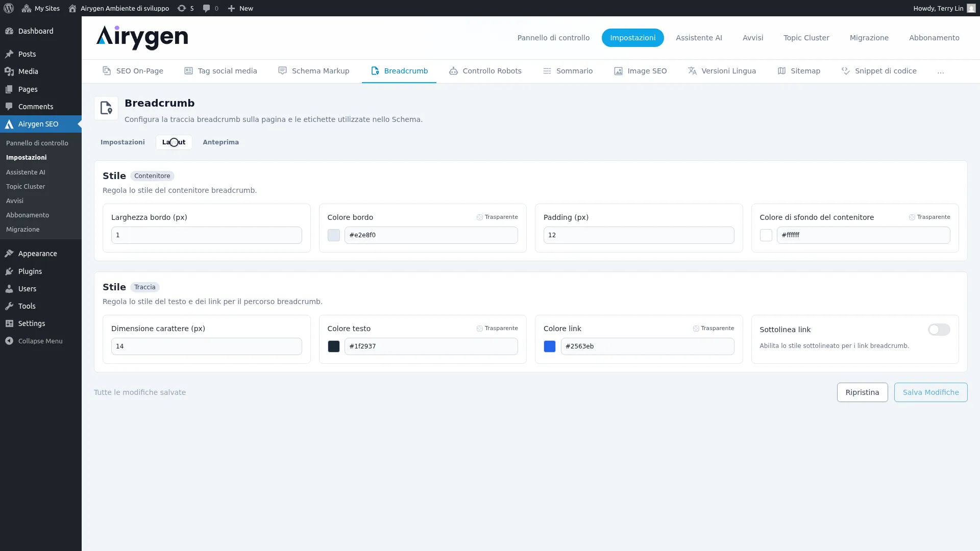Toggle Trasparente for Colore bordo
980x551 pixels.
[x=497, y=217]
